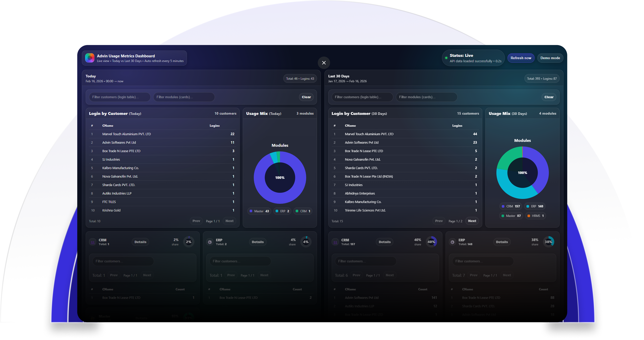Click the ERP gear icon in Today card

click(210, 242)
